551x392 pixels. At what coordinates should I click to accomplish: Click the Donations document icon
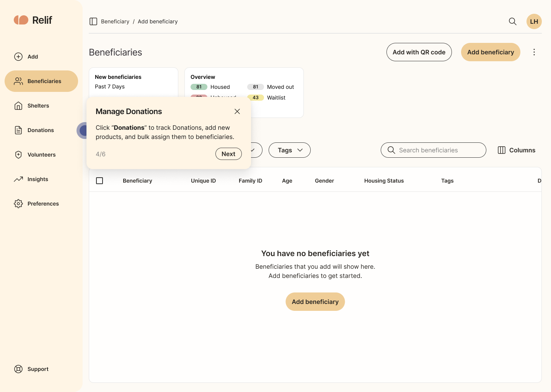[x=18, y=130]
